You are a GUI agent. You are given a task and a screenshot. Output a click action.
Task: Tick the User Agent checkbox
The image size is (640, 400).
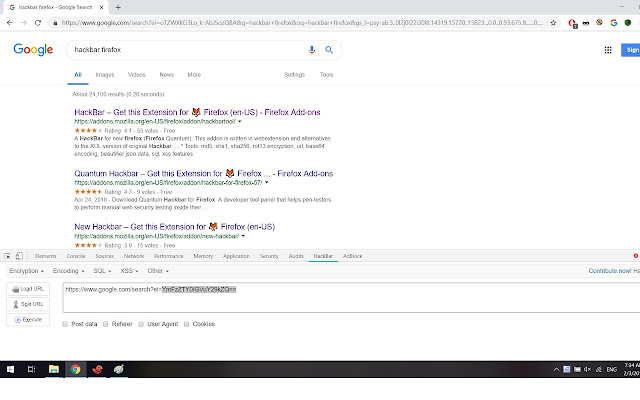coord(141,324)
